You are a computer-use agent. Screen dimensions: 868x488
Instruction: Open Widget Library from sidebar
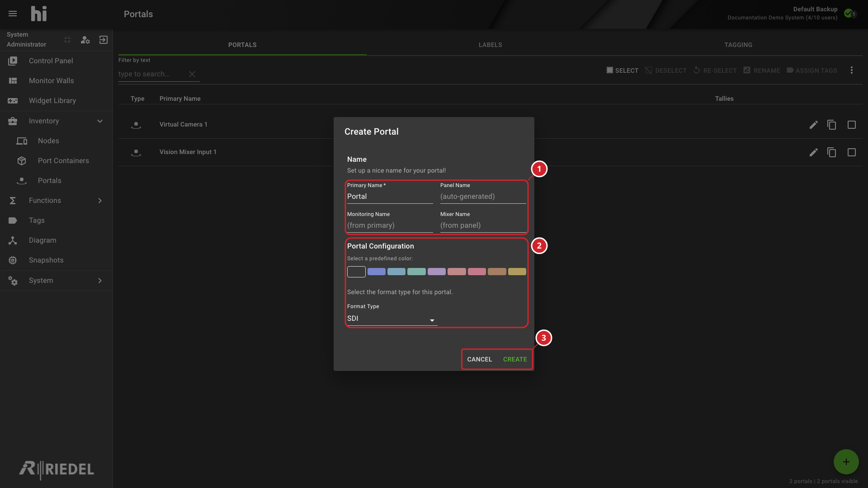coord(56,100)
